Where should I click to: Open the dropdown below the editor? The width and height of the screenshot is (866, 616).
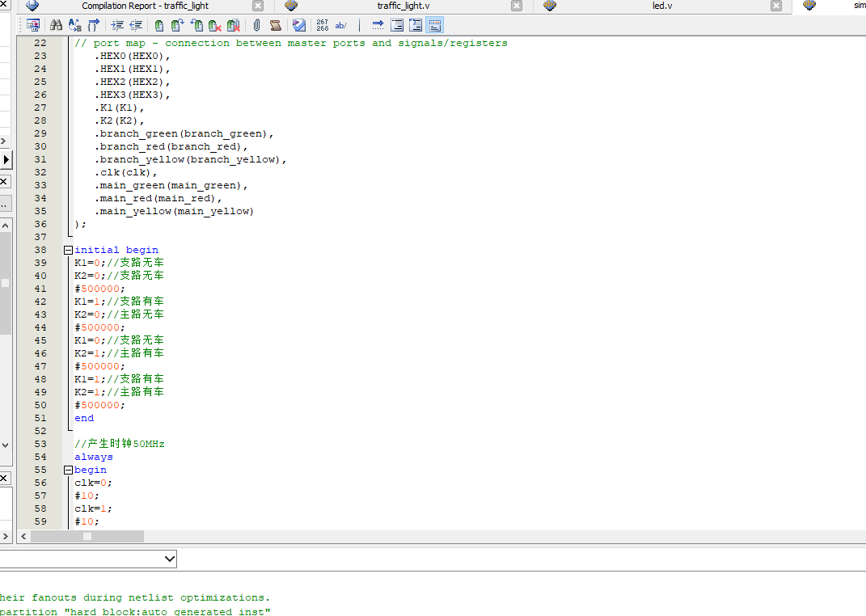click(170, 559)
